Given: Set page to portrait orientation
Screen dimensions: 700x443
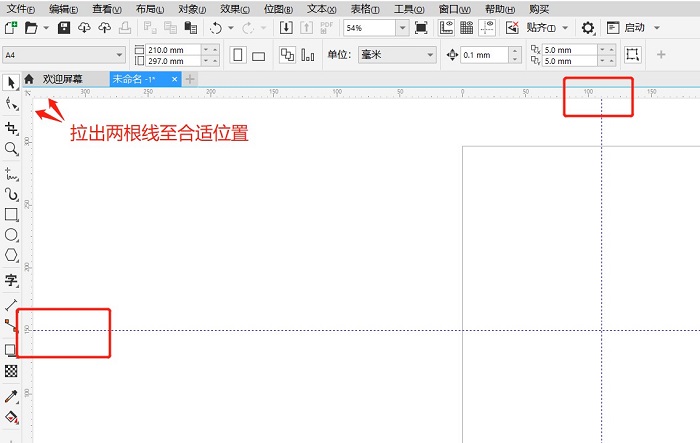Looking at the screenshot, I should coord(238,55).
